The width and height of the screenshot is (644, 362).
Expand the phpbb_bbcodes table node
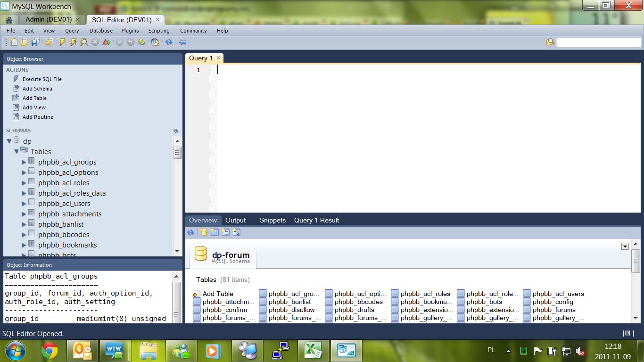[24, 235]
